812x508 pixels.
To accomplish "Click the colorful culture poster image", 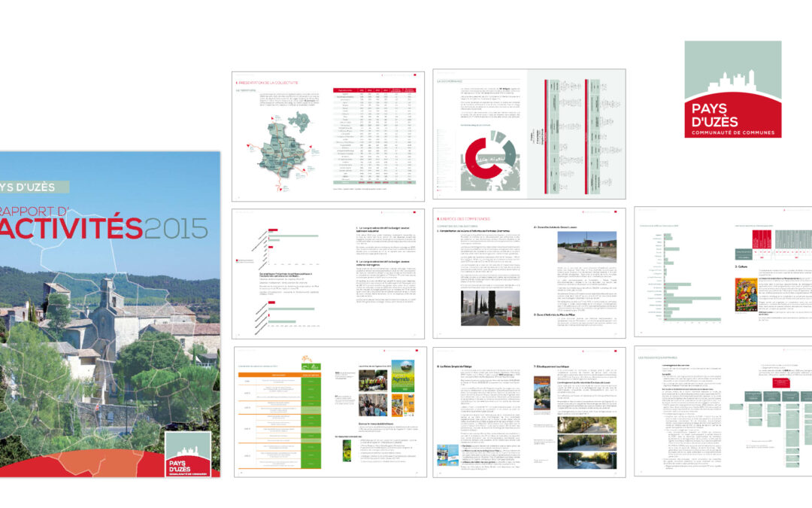I will click(x=747, y=295).
